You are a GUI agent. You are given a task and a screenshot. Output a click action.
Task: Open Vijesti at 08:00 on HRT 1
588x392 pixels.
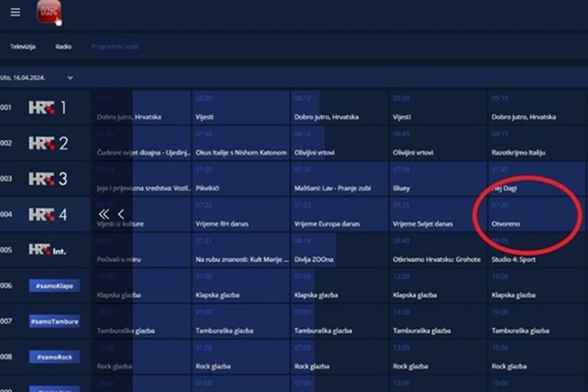tap(241, 107)
